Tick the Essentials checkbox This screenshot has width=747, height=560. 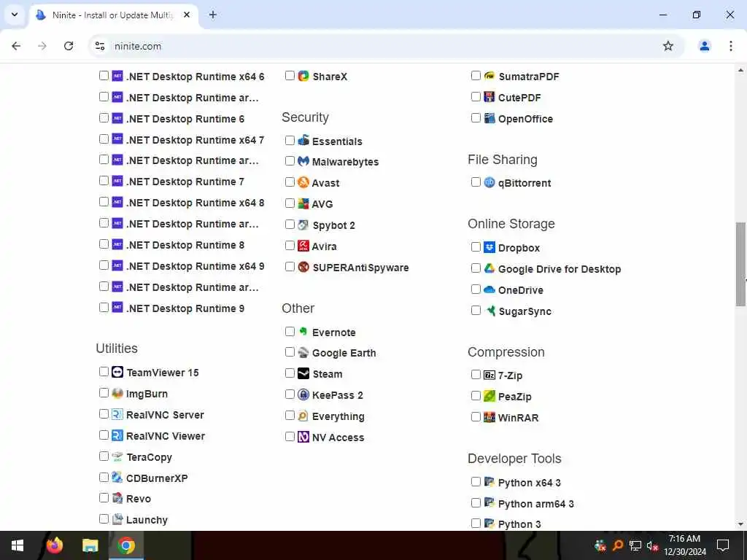click(x=290, y=141)
